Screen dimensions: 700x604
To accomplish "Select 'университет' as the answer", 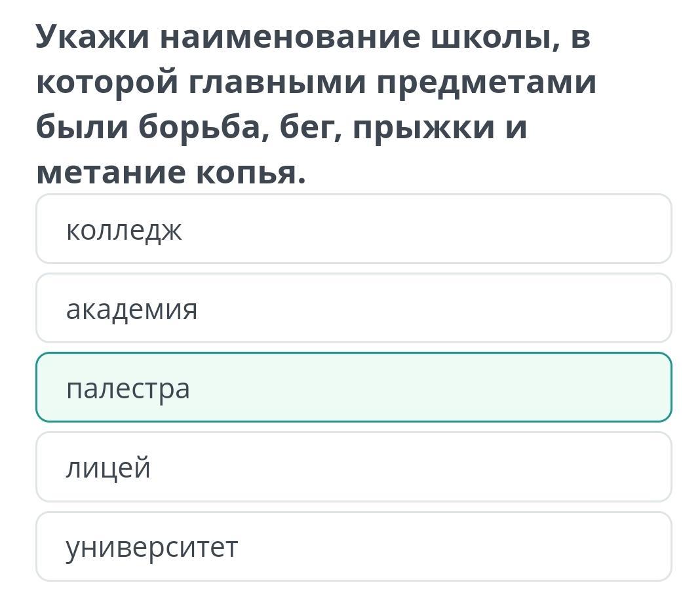I will pyautogui.click(x=353, y=546).
